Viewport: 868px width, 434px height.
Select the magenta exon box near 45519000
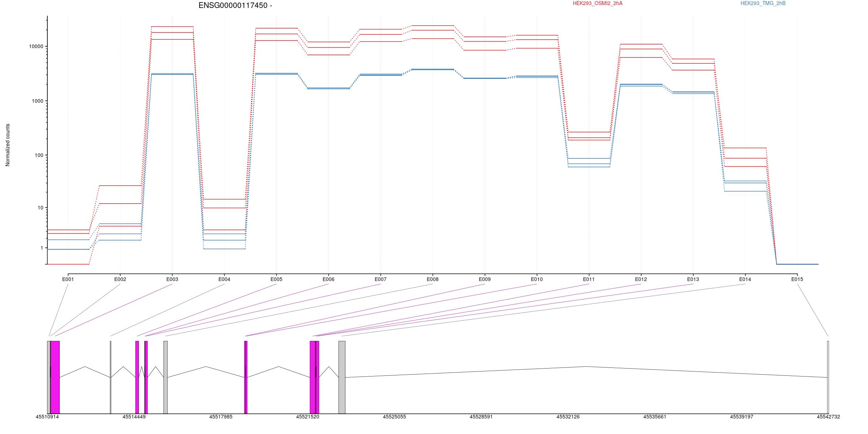coord(246,377)
